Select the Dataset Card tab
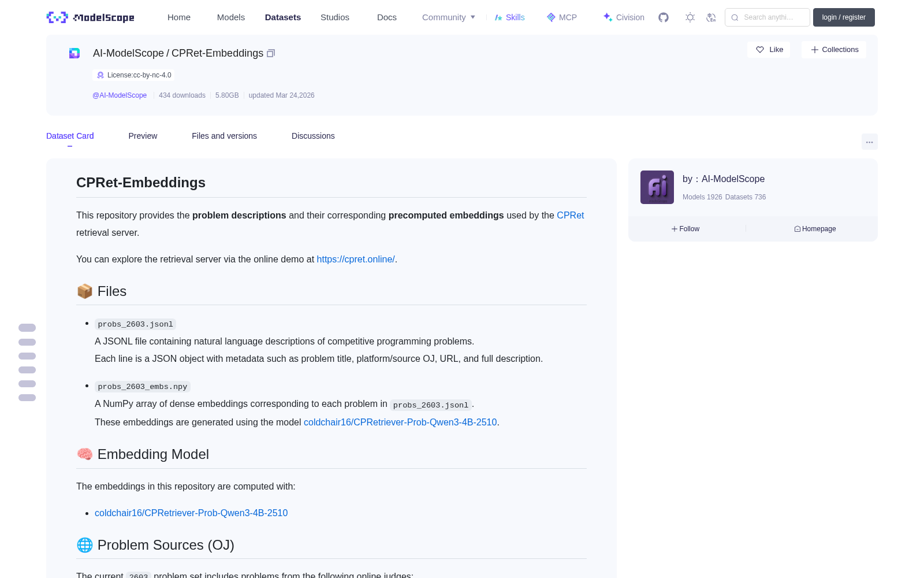Image resolution: width=924 pixels, height=578 pixels. 70,136
